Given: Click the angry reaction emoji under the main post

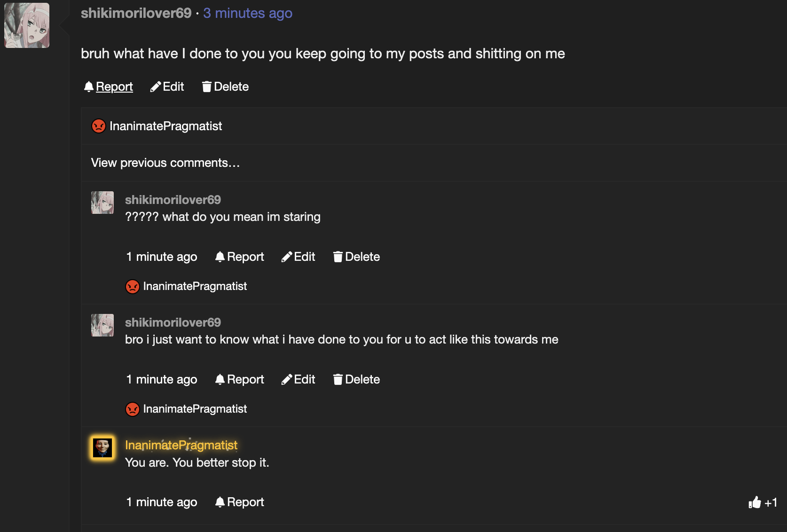Looking at the screenshot, I should coord(98,126).
